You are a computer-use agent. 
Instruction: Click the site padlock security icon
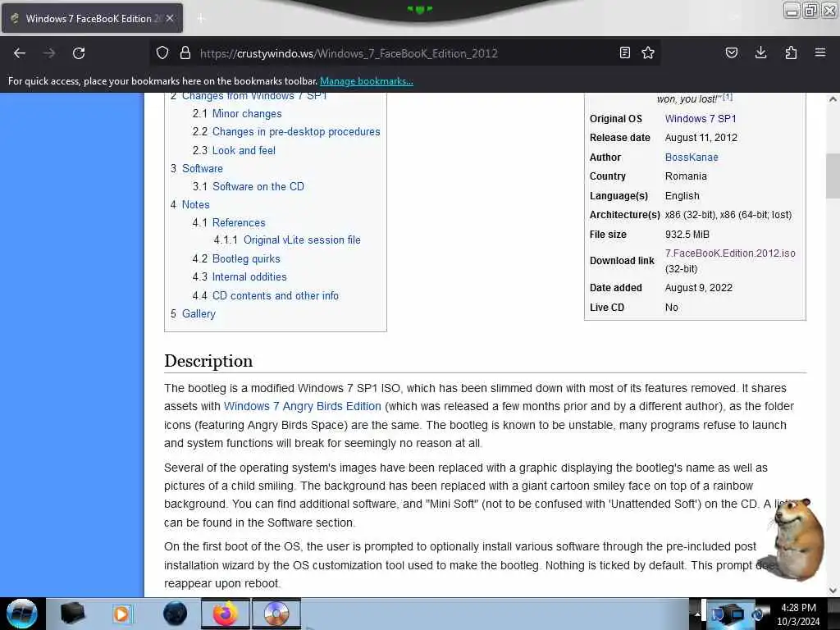[x=185, y=52]
